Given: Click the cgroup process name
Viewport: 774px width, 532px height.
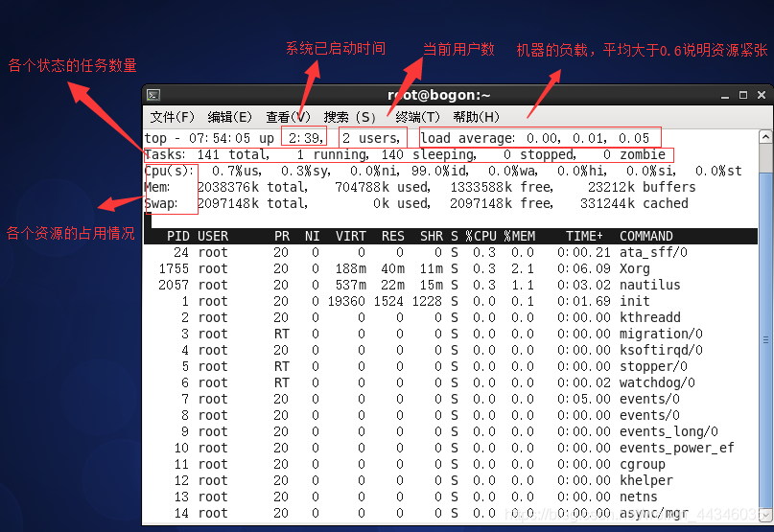Looking at the screenshot, I should click(x=643, y=464).
